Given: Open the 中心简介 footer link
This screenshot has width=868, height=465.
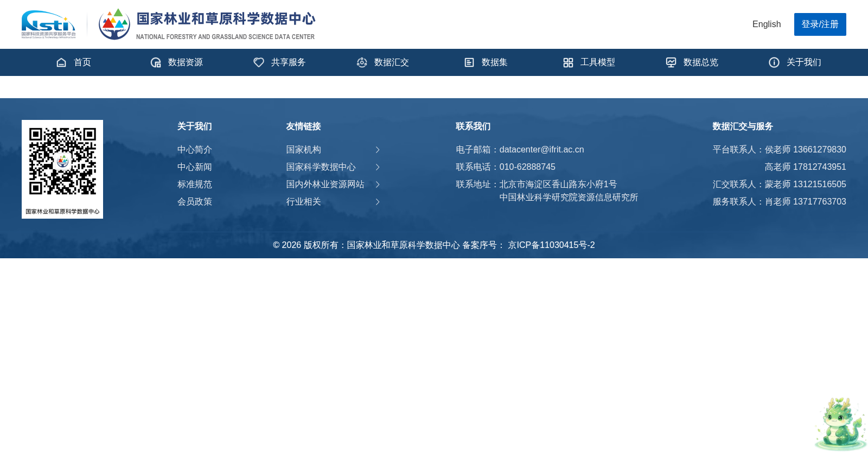Looking at the screenshot, I should [195, 150].
